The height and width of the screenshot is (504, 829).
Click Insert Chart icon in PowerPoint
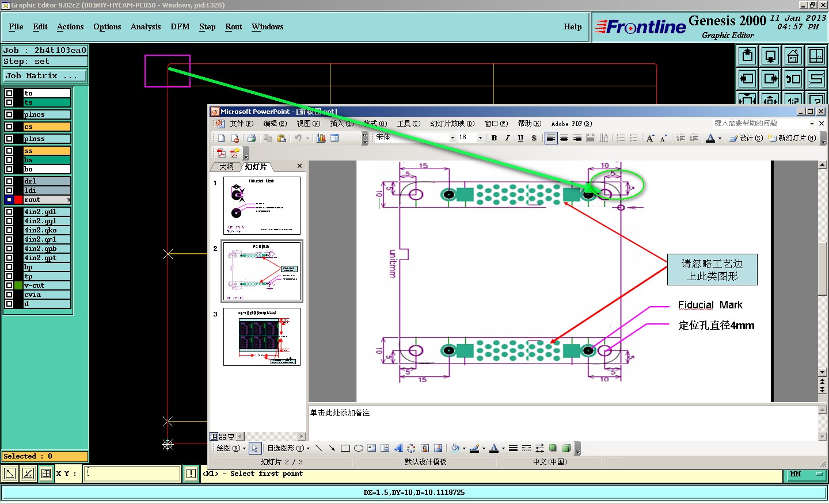click(x=321, y=138)
